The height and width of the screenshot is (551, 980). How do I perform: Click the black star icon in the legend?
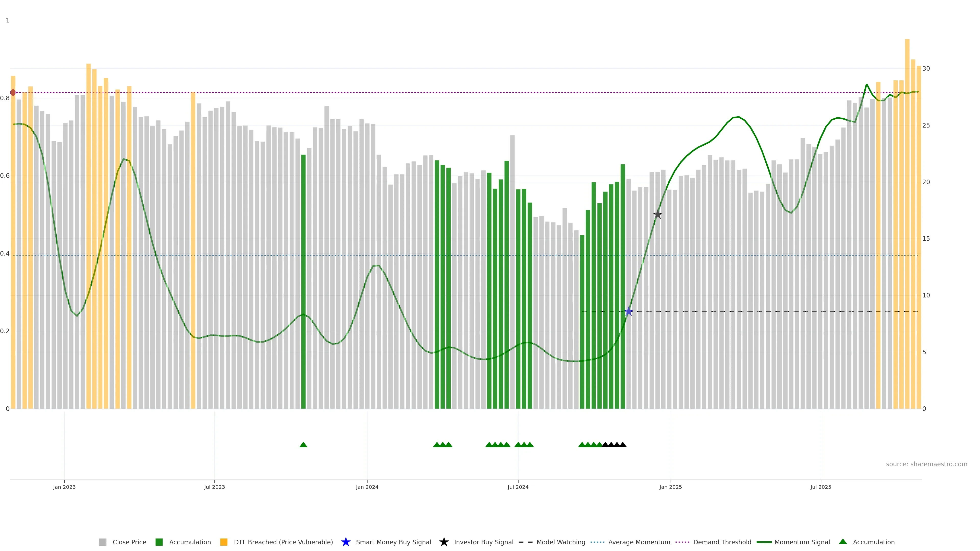[x=444, y=542]
